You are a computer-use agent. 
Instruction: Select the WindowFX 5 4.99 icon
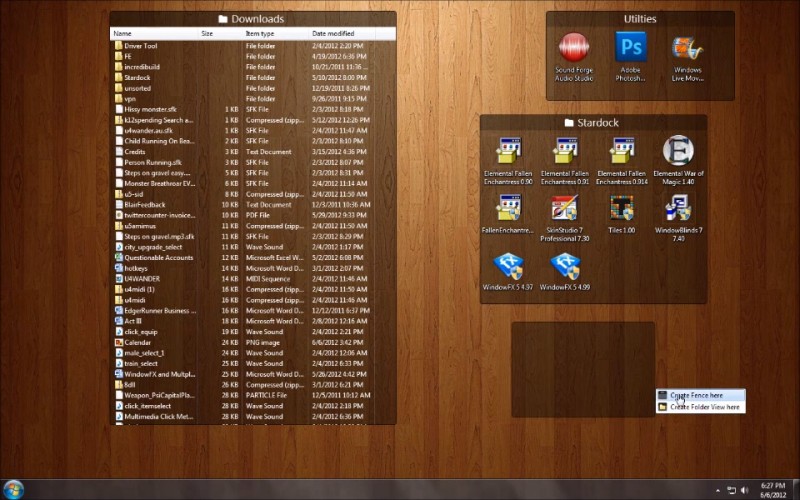click(x=565, y=272)
